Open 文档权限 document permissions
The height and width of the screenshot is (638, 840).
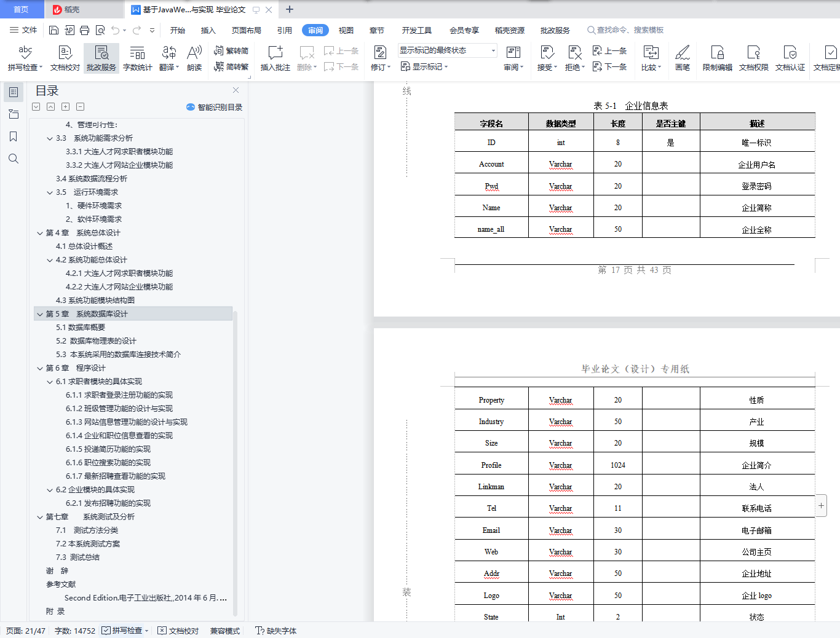(x=753, y=58)
